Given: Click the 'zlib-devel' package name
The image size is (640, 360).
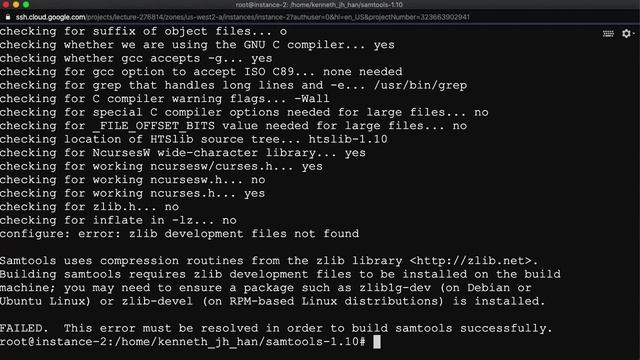Looking at the screenshot, I should (157, 301).
